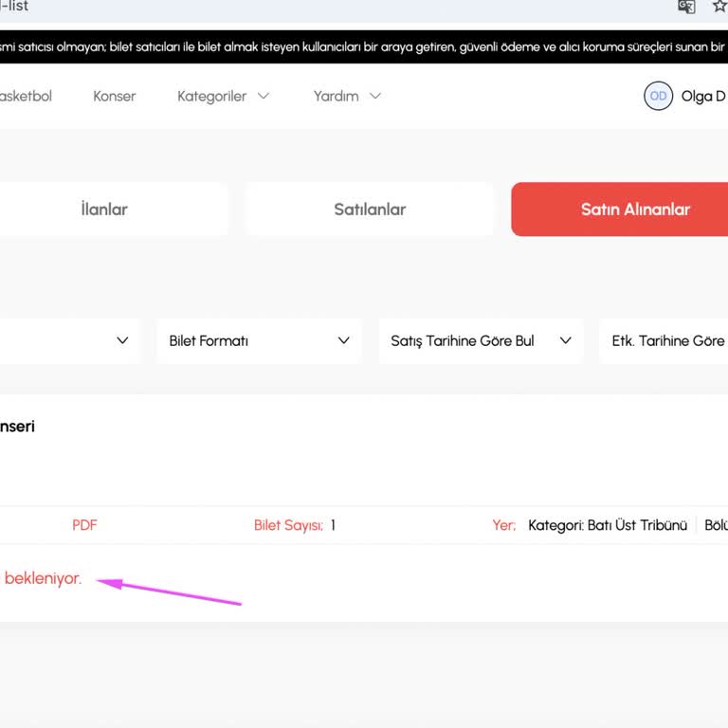This screenshot has width=728, height=728.
Task: Switch to the Satılanlar tab
Action: coord(370,209)
